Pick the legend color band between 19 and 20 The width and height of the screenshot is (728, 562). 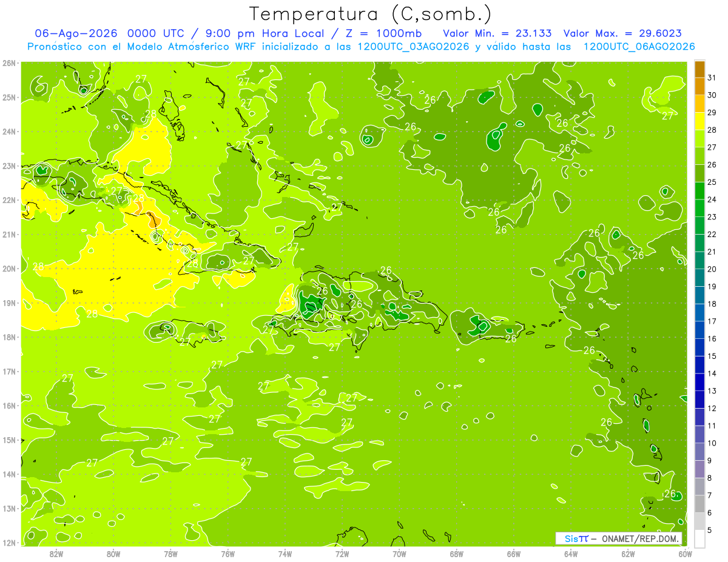(699, 278)
